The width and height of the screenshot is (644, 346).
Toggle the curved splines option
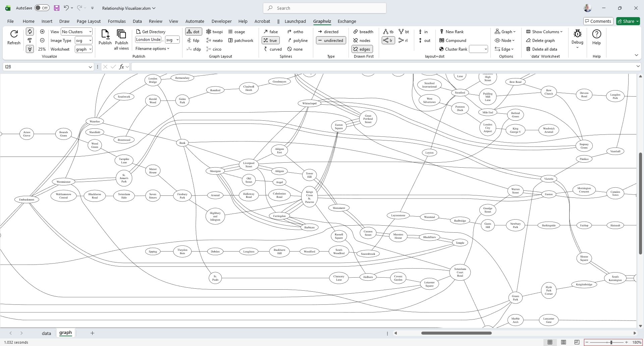point(273,49)
